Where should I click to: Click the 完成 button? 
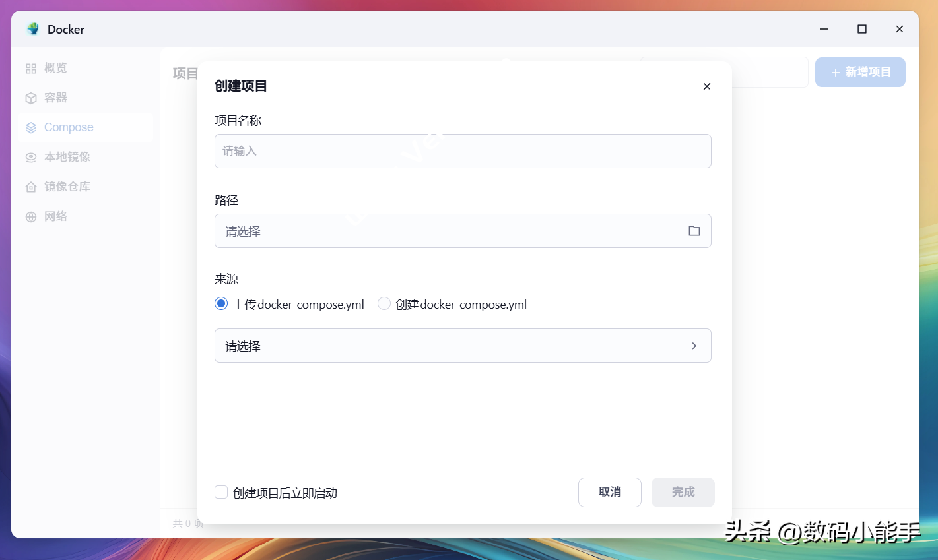click(683, 492)
